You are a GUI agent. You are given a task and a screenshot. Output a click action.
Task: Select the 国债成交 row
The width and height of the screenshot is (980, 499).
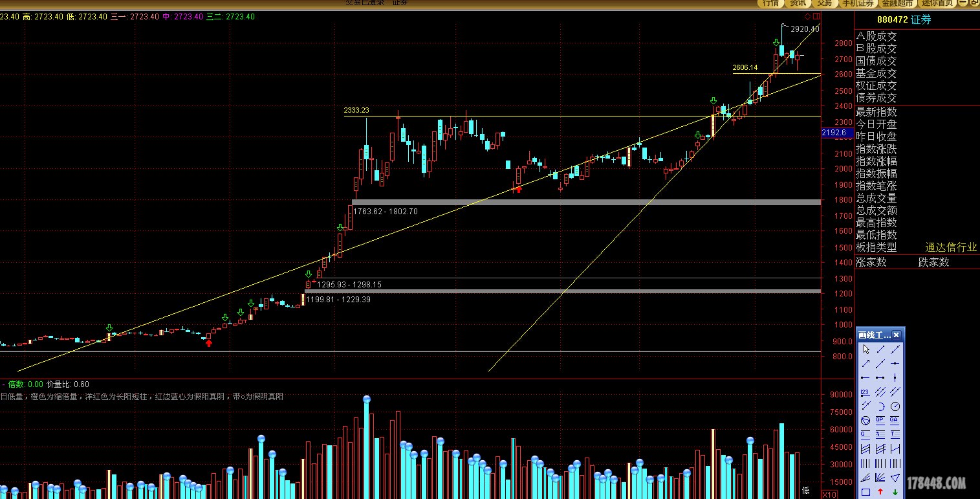[x=877, y=61]
